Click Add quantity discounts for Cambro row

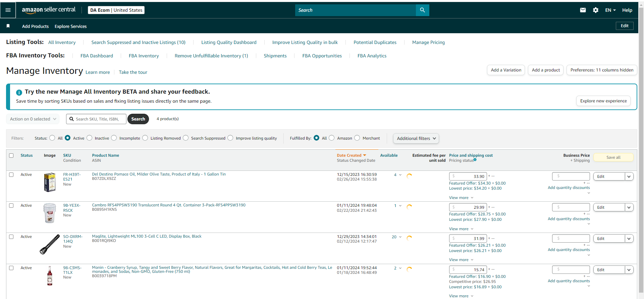tap(569, 219)
